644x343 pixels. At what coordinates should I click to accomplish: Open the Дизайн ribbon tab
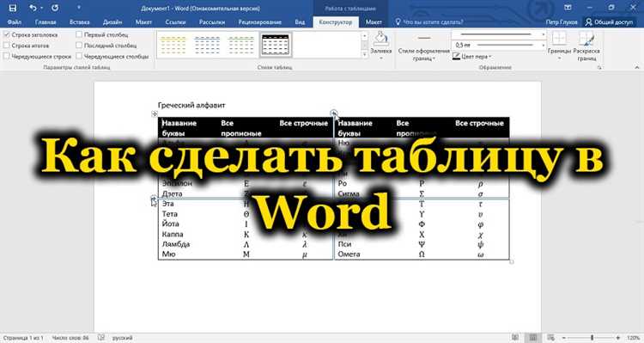coord(112,22)
